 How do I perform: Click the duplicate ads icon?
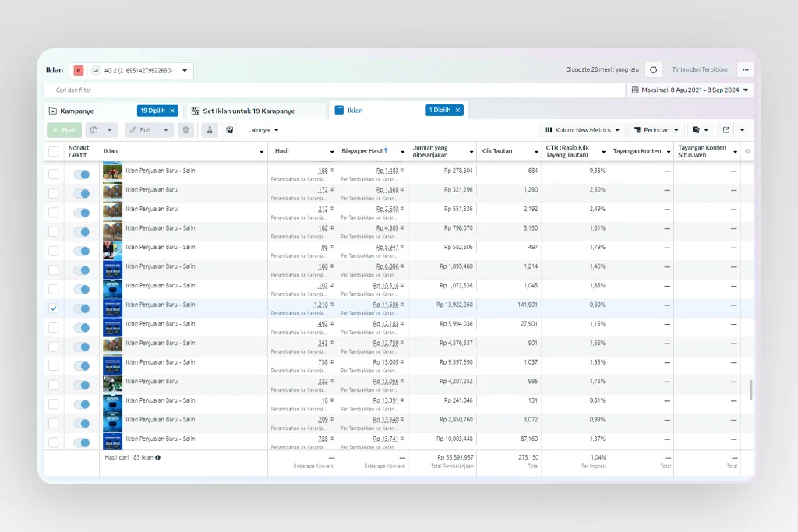point(94,130)
